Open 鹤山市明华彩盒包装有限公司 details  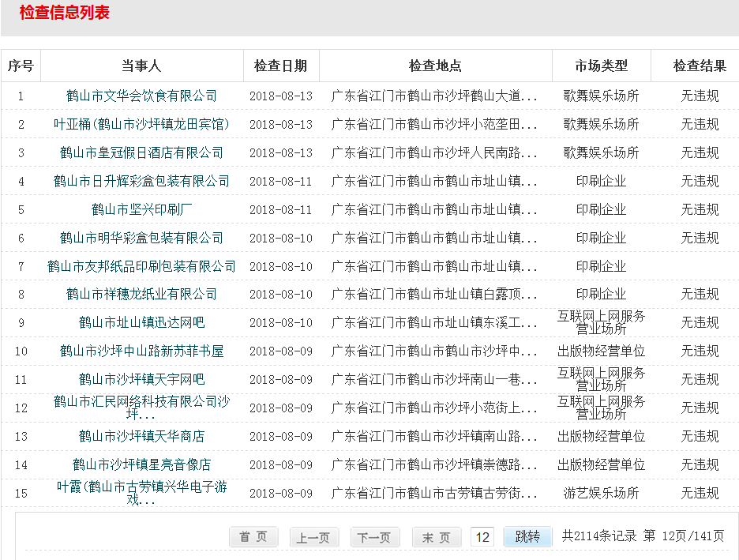click(x=141, y=239)
